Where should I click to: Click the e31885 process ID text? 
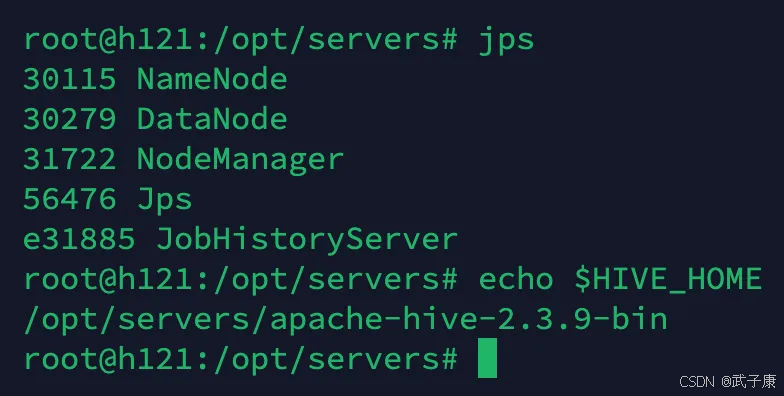[79, 240]
